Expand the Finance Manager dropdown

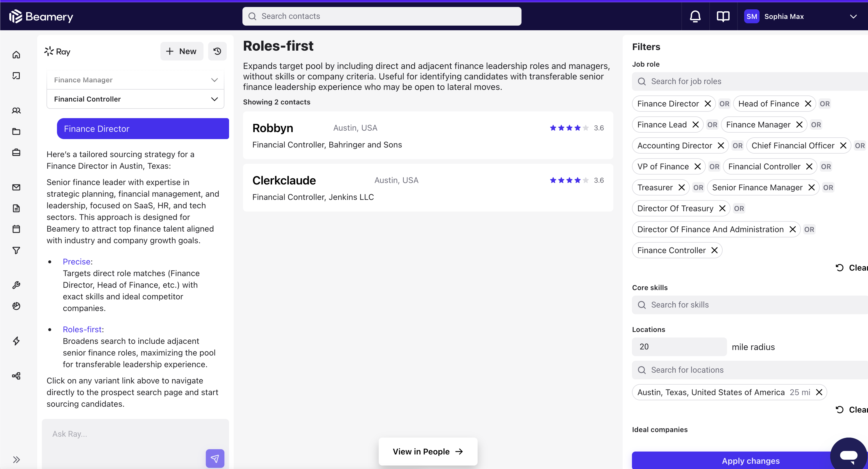[x=214, y=80]
